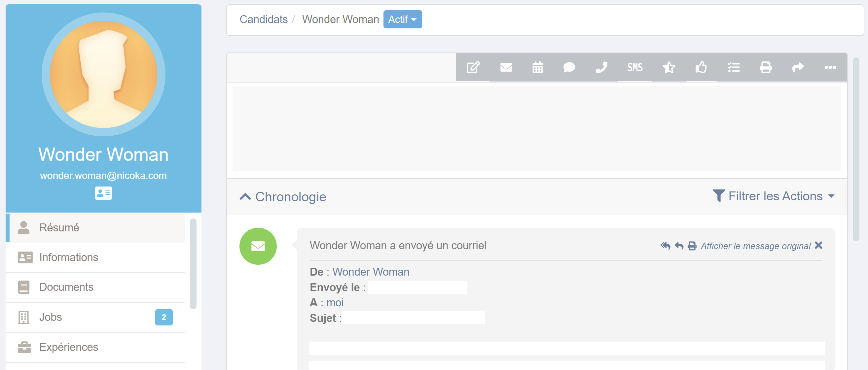Click the main panel right scrollbar
The width and height of the screenshot is (868, 370).
click(856, 149)
